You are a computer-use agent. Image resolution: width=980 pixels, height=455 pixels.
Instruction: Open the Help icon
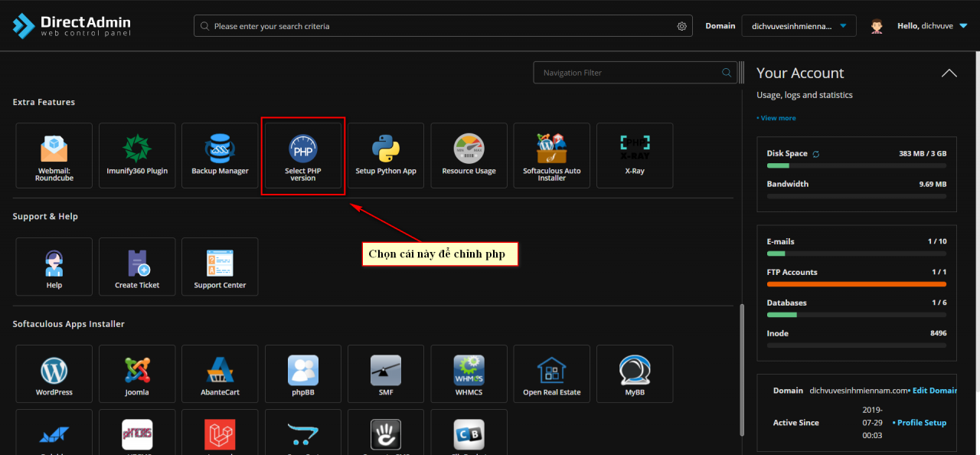pos(54,267)
